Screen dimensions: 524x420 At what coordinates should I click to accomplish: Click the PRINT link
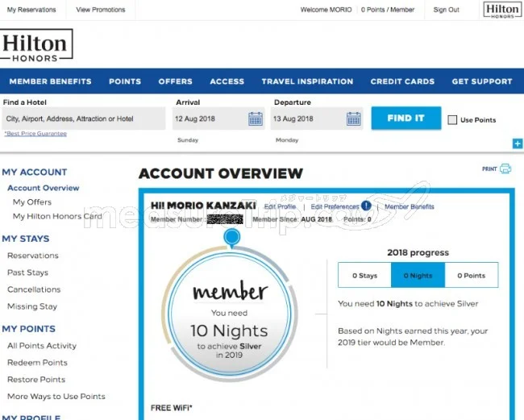[489, 168]
